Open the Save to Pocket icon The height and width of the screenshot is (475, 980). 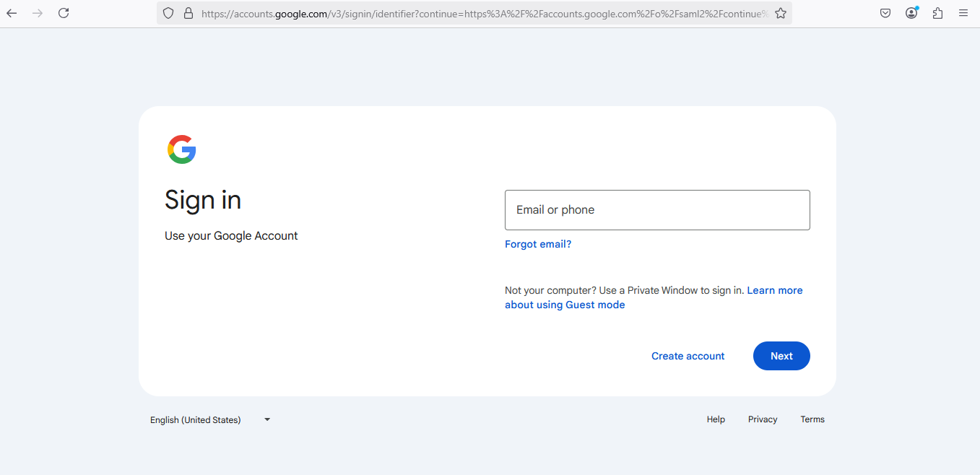[885, 13]
